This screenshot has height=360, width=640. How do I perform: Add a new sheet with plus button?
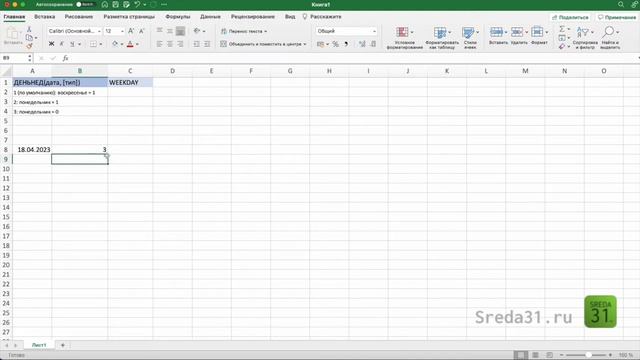click(62, 345)
